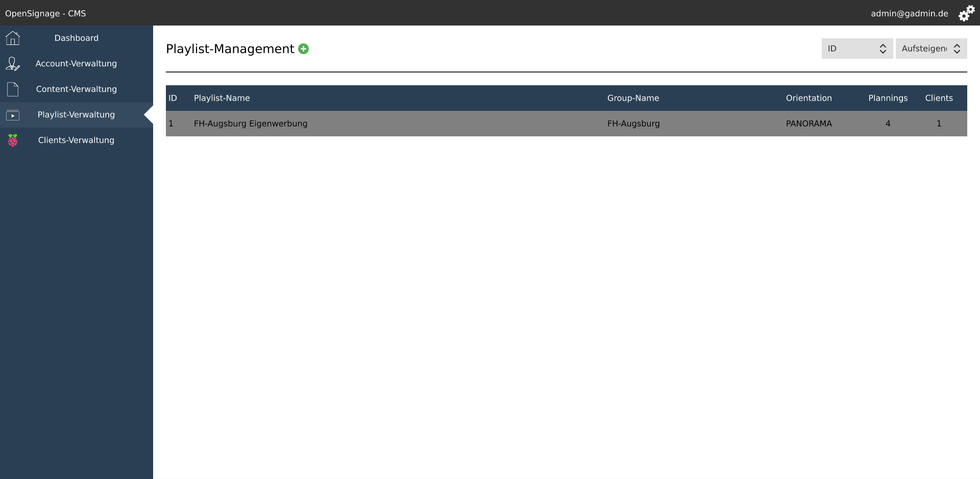Click the Clients column header
Viewport: 980px width, 479px height.
939,98
